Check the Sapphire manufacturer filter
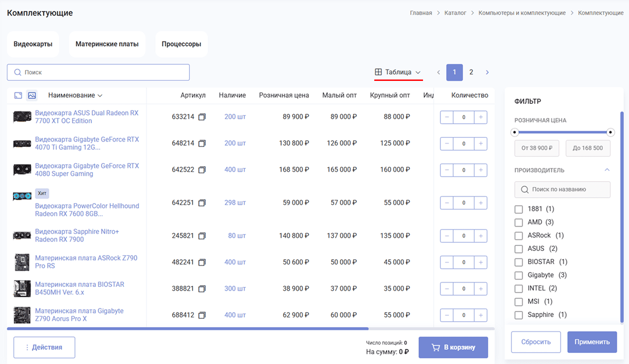 [519, 315]
